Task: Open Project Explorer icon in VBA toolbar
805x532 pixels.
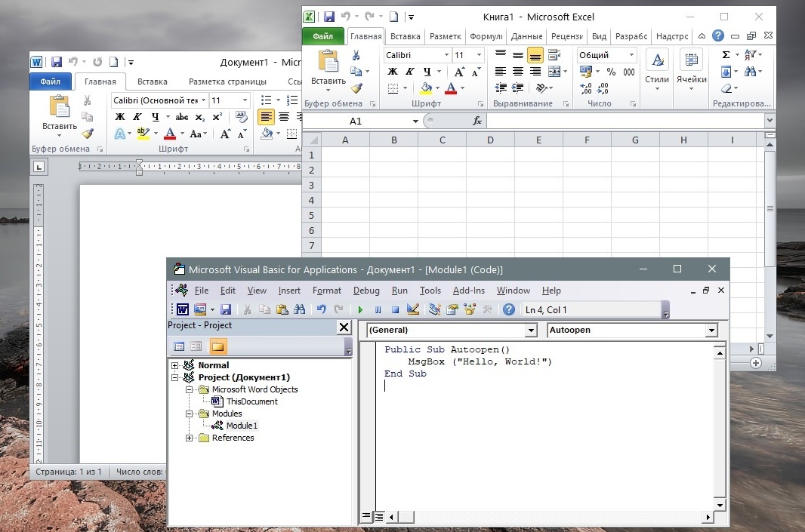Action: [435, 309]
